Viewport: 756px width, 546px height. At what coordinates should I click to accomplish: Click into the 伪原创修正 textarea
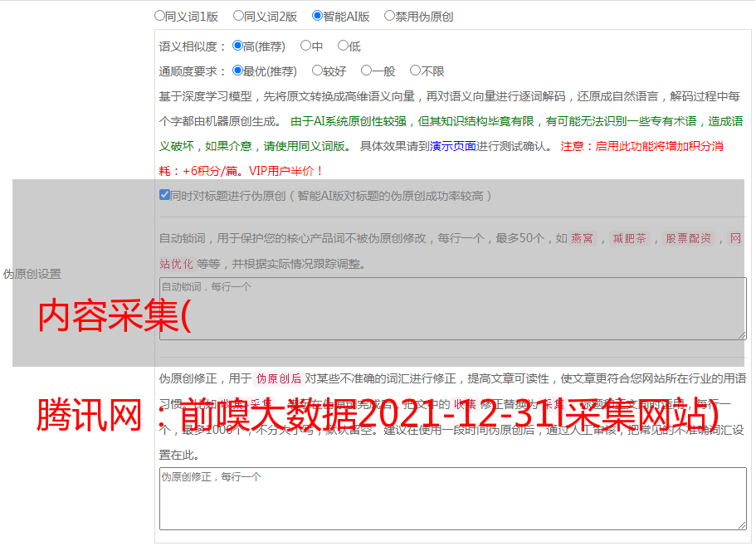(453, 499)
